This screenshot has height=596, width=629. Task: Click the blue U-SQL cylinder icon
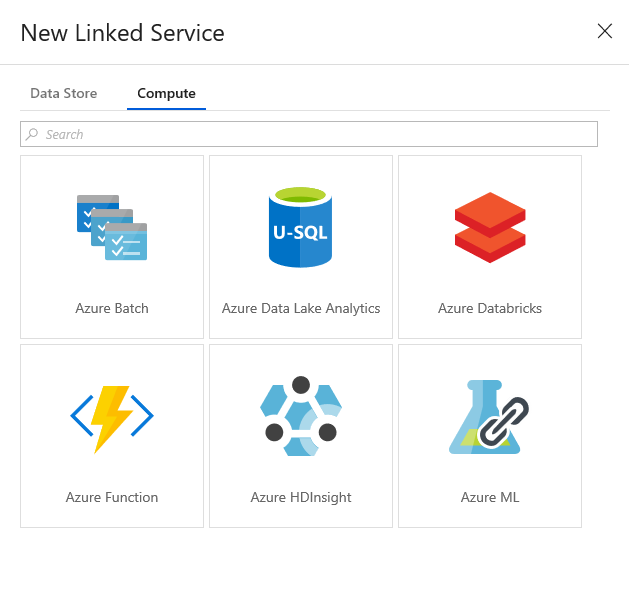click(300, 227)
